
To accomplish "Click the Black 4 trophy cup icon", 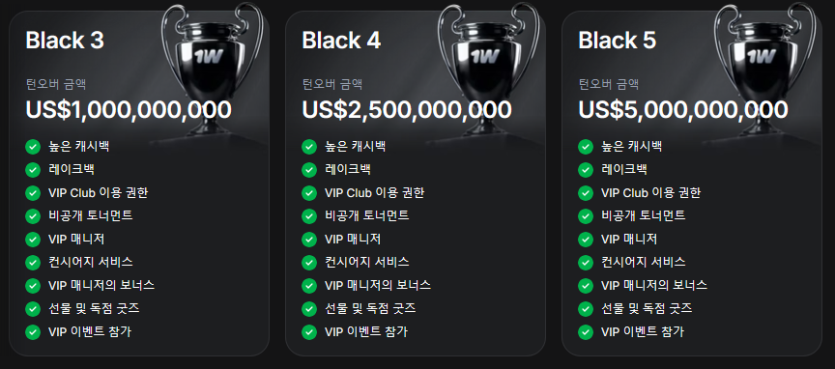I will point(488,67).
